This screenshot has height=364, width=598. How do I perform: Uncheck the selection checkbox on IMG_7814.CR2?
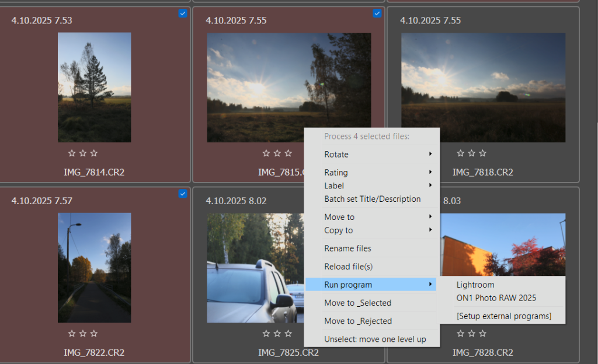[x=183, y=13]
